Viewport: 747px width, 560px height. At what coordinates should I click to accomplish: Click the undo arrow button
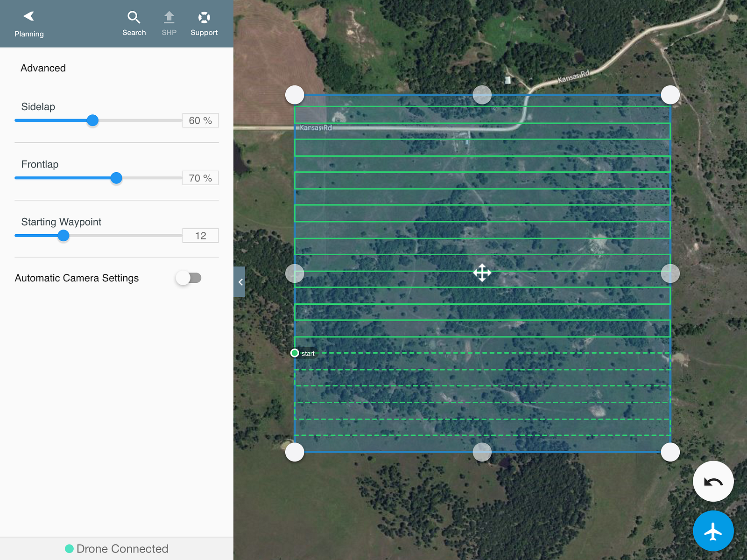pyautogui.click(x=713, y=481)
